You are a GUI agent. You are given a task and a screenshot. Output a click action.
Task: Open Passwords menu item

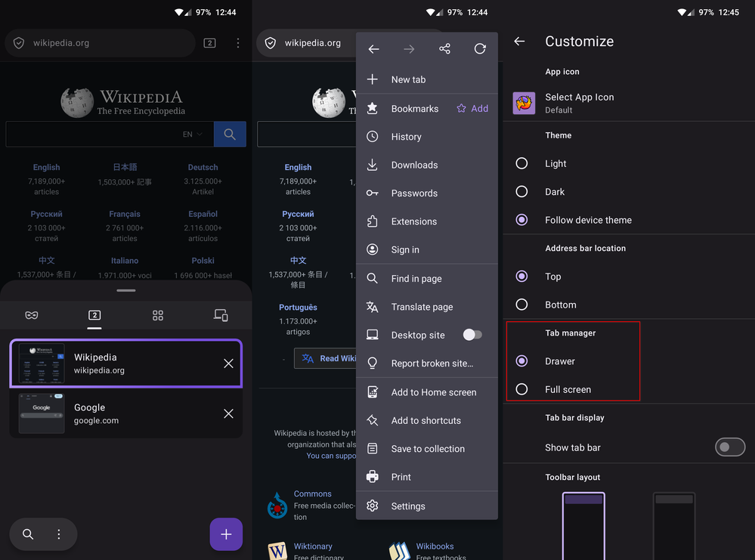point(426,193)
